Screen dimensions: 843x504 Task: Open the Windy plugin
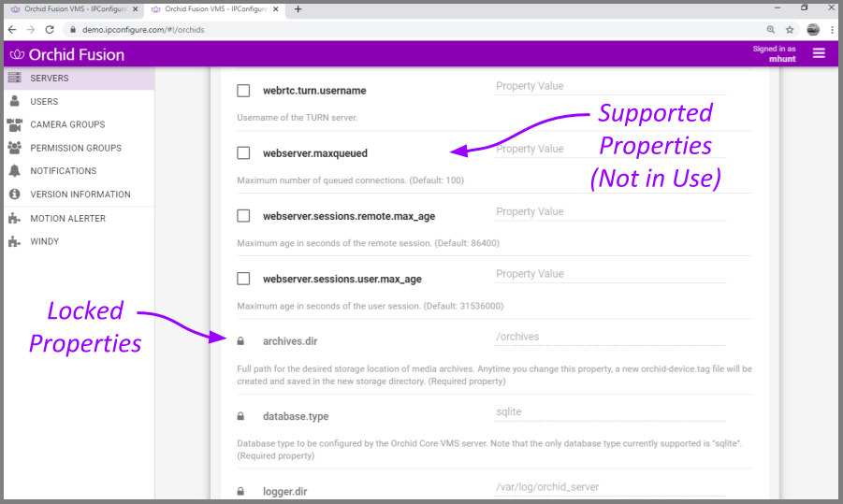click(79, 241)
